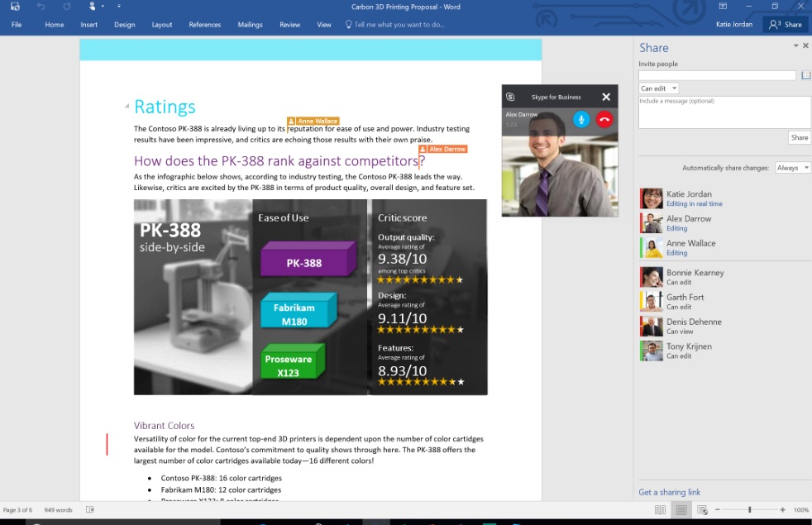Click the 100% zoom level
This screenshot has width=812, height=525.
(800, 510)
